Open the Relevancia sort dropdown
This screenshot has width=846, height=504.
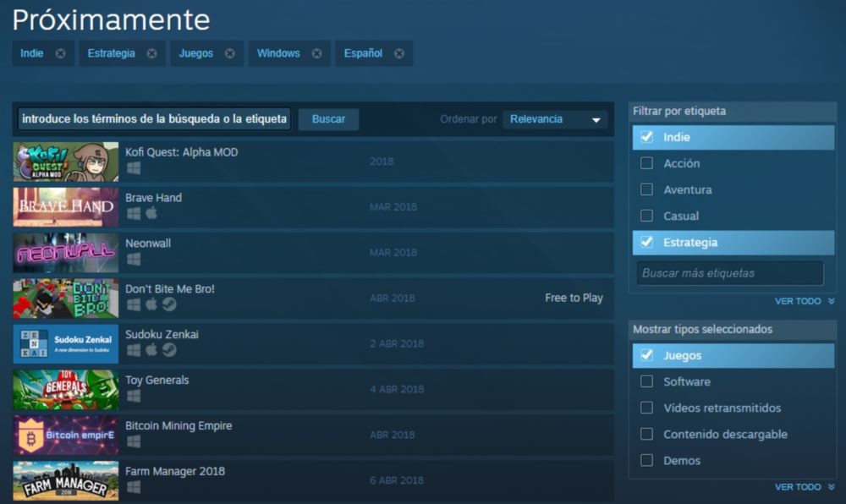click(556, 119)
